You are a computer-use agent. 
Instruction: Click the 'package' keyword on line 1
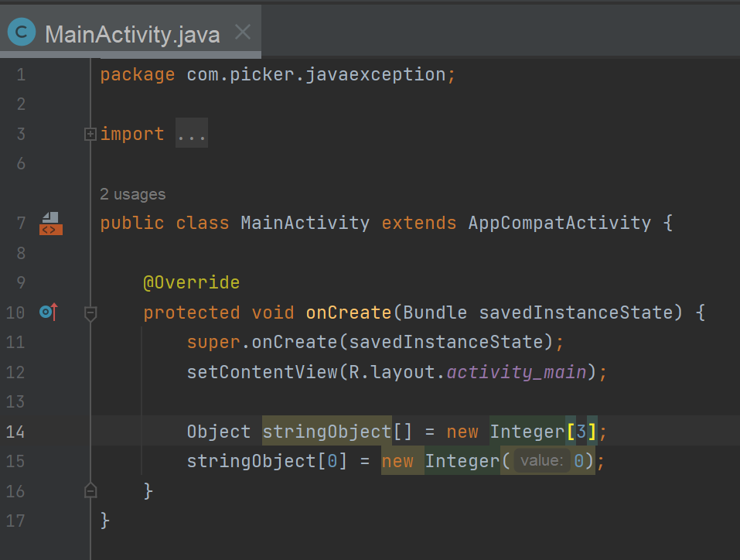(138, 74)
